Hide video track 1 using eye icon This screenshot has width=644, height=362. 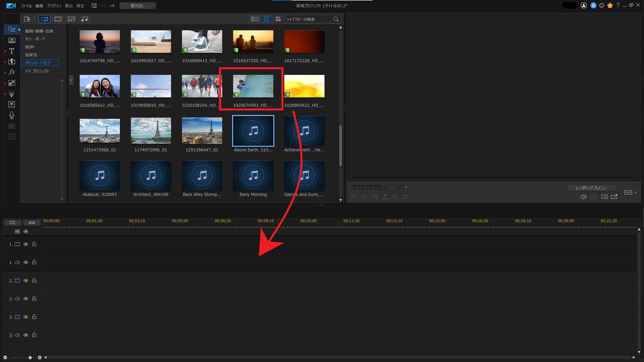tap(26, 244)
